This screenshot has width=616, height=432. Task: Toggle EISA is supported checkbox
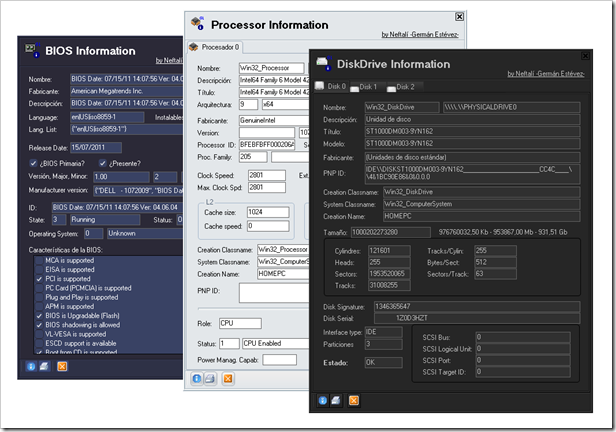pos(39,269)
